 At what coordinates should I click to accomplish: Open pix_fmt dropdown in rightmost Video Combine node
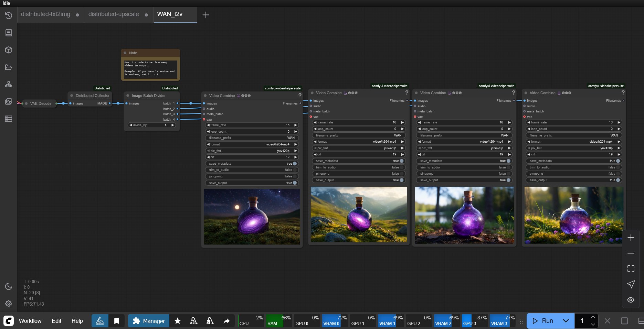click(573, 148)
